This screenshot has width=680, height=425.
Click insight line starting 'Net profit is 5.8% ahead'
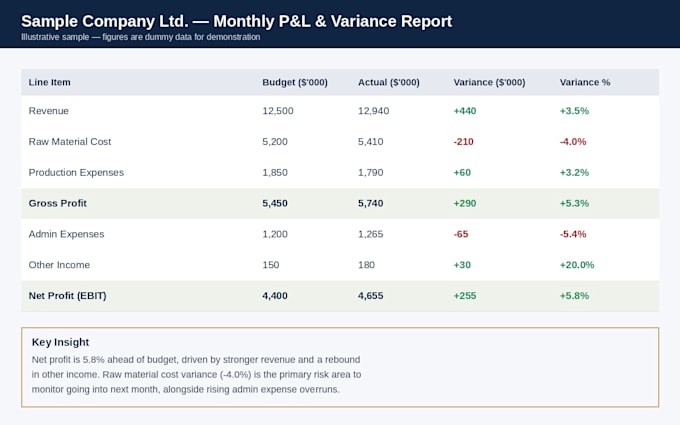click(196, 360)
